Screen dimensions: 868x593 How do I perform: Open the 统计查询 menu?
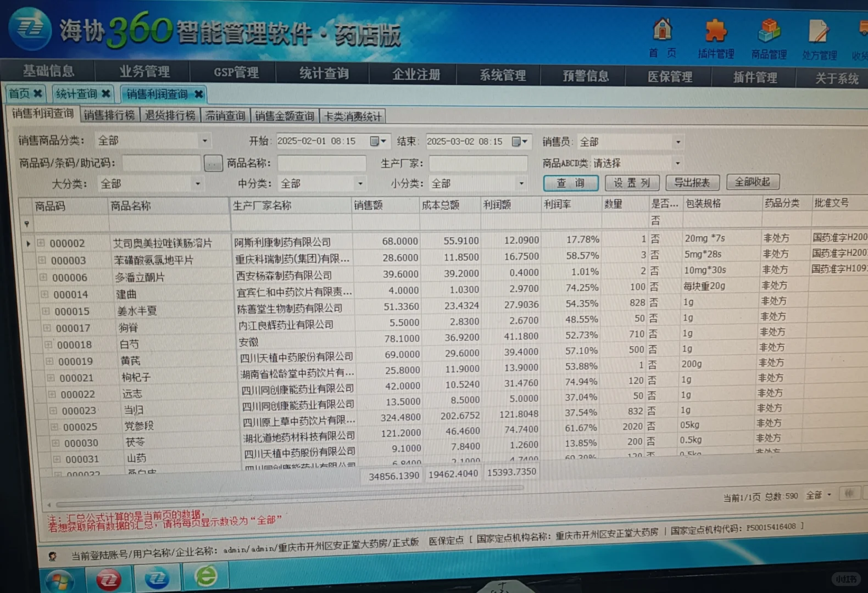click(324, 74)
